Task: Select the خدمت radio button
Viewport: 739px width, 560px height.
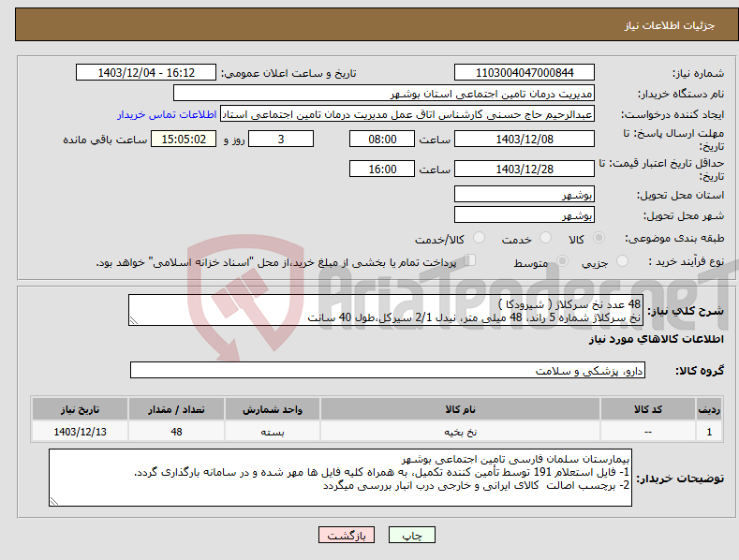Action: pos(545,238)
